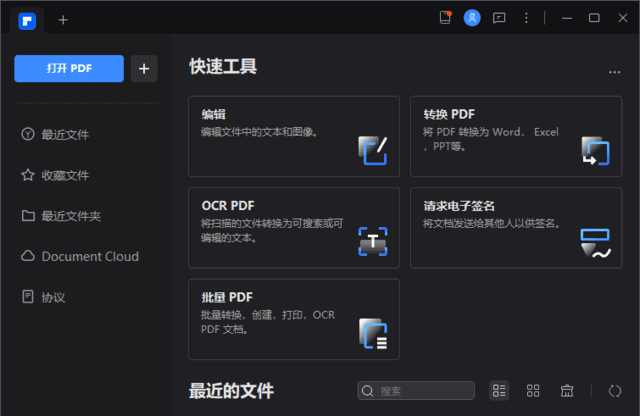Open the 转换 PDF quick tool card

coord(516,136)
